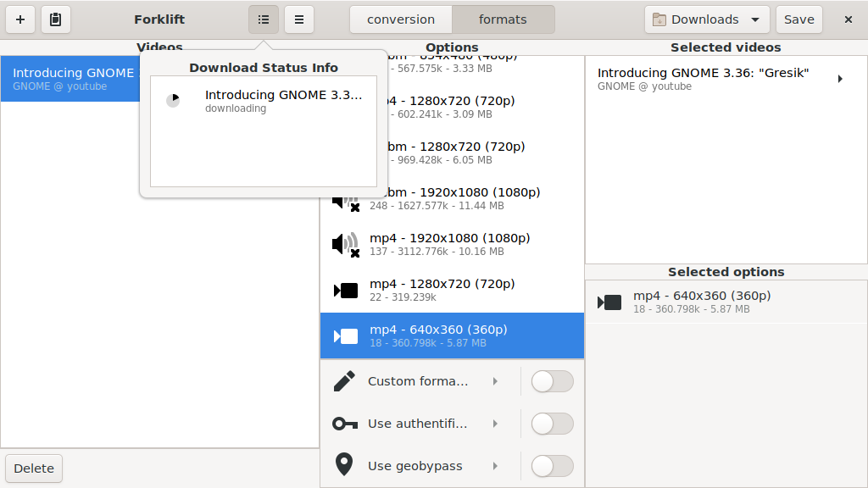The image size is (868, 488).
Task: Switch to the conversion tab
Action: (x=401, y=19)
